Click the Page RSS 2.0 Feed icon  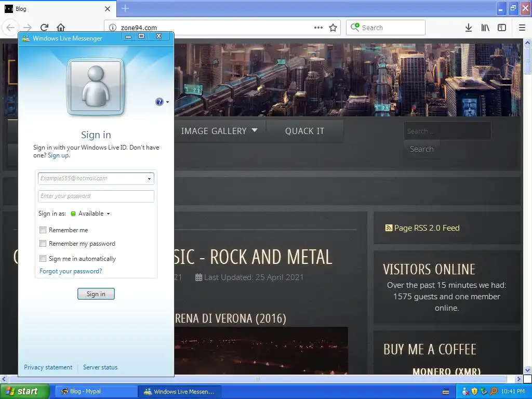click(x=389, y=228)
